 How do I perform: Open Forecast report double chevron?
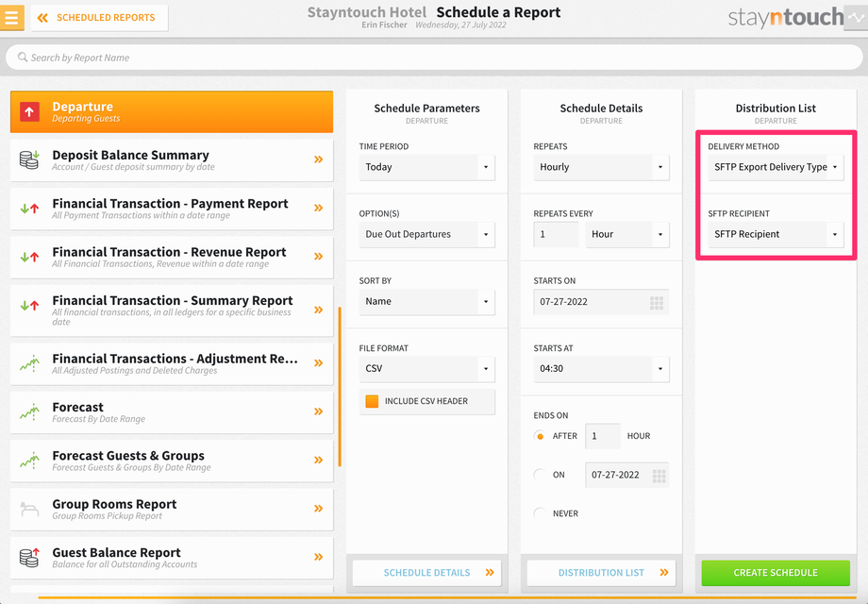click(x=318, y=411)
